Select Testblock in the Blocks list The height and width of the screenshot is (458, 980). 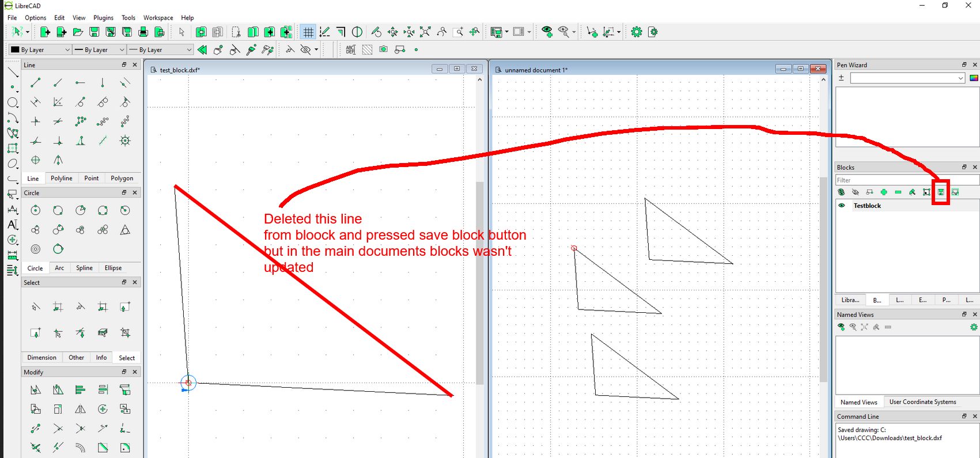(x=867, y=206)
